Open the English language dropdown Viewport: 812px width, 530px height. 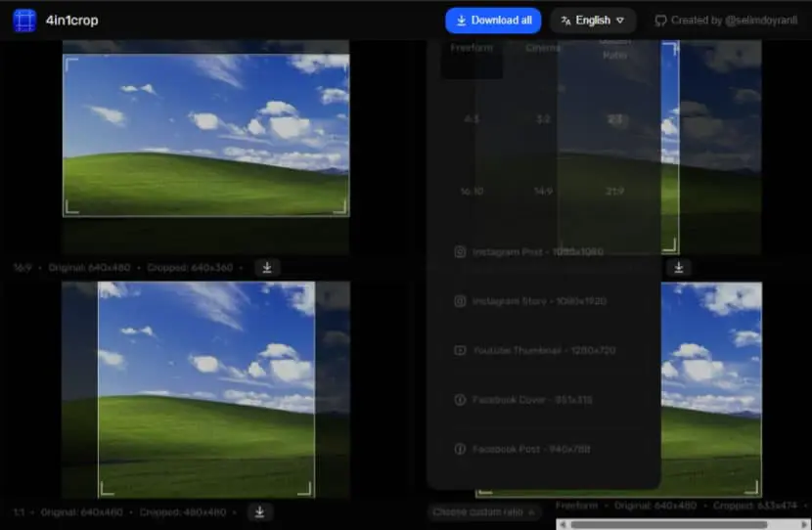pyautogui.click(x=593, y=21)
